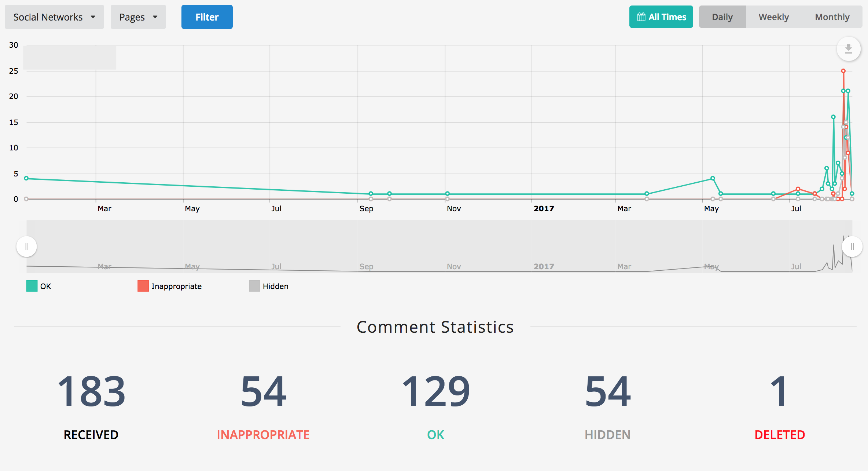The image size is (868, 471).
Task: Click the Filter dropdown expander
Action: coord(206,17)
